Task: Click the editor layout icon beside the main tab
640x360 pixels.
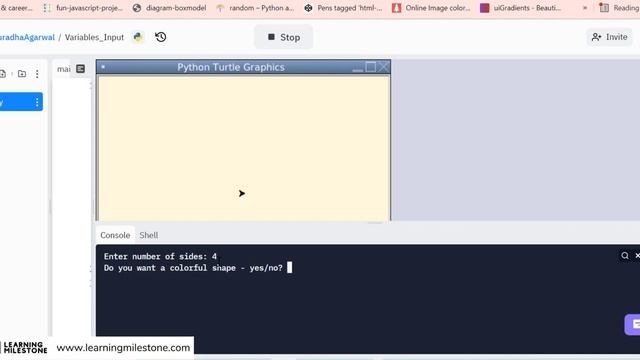Action: click(80, 69)
